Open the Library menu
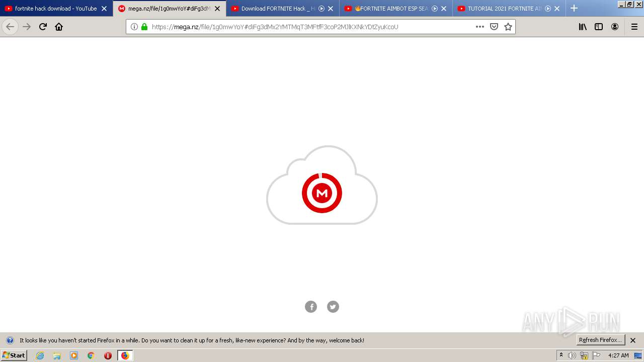The height and width of the screenshot is (362, 644). 583,27
